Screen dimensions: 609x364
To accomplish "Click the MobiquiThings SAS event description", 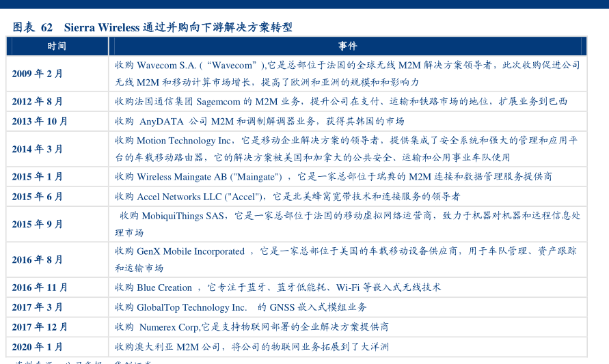I will [x=347, y=223].
